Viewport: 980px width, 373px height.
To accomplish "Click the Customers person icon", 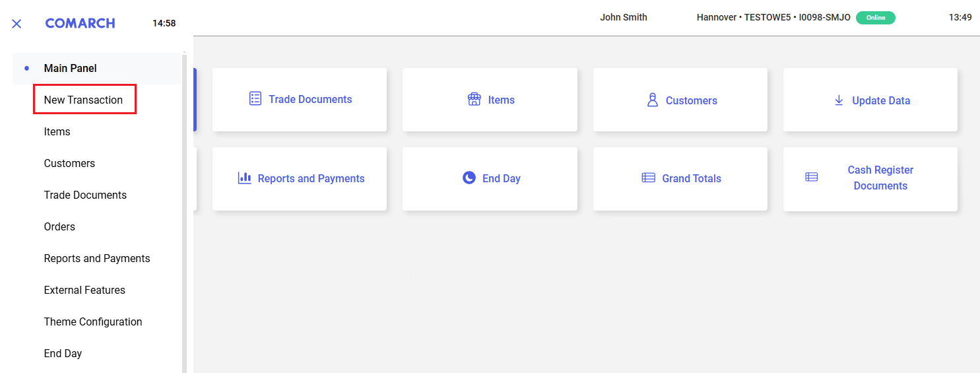I will click(653, 100).
